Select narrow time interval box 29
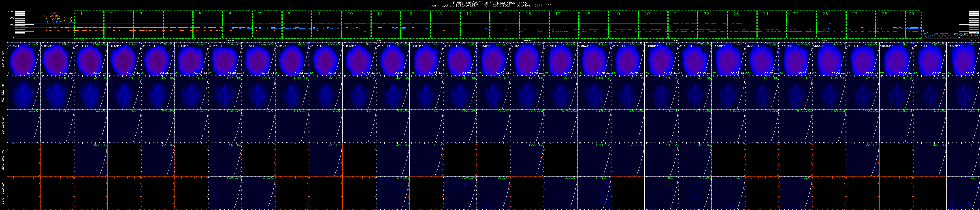 coord(913,25)
